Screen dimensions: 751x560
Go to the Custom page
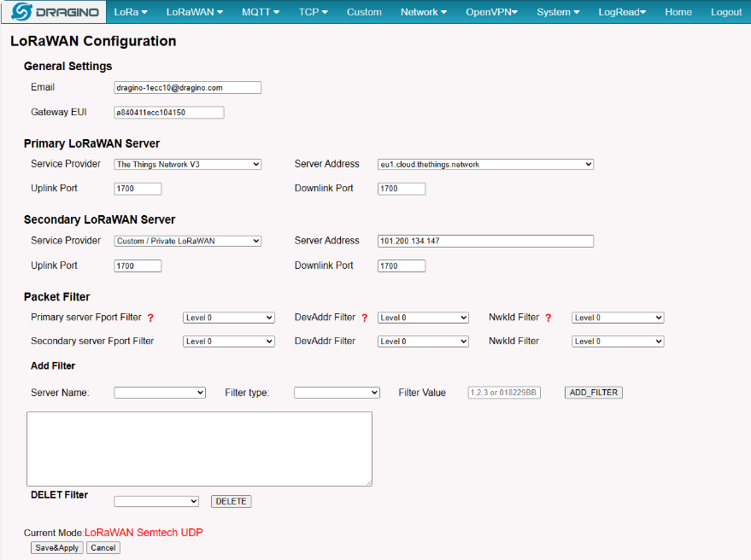click(x=364, y=12)
